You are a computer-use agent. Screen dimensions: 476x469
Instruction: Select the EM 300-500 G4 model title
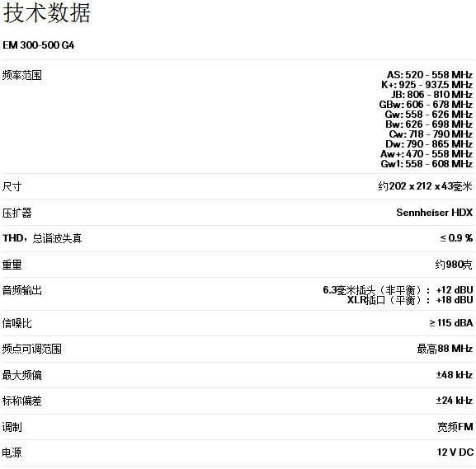(38, 45)
